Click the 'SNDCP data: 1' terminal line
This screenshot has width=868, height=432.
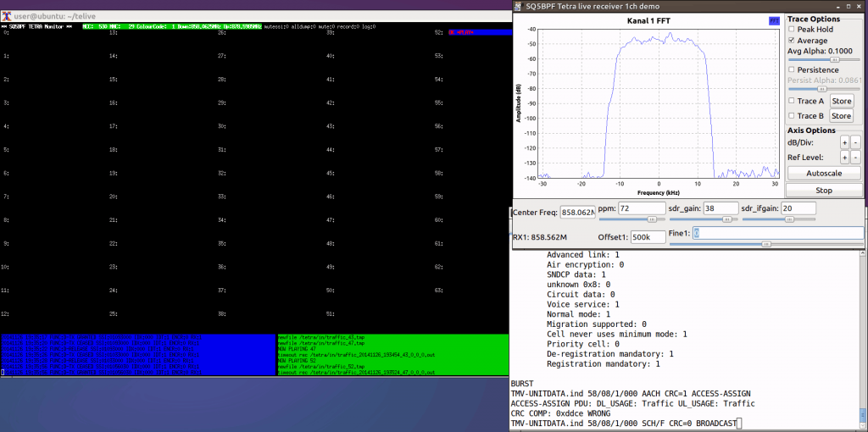point(576,275)
